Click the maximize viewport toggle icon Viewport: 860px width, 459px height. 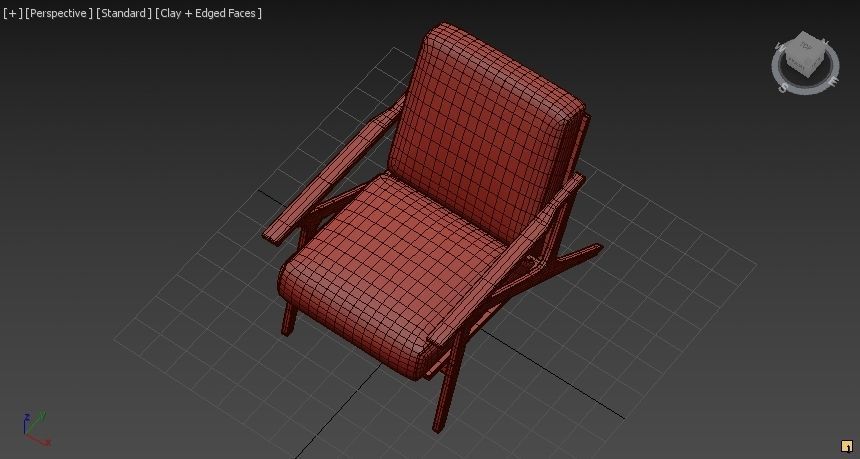[x=847, y=446]
